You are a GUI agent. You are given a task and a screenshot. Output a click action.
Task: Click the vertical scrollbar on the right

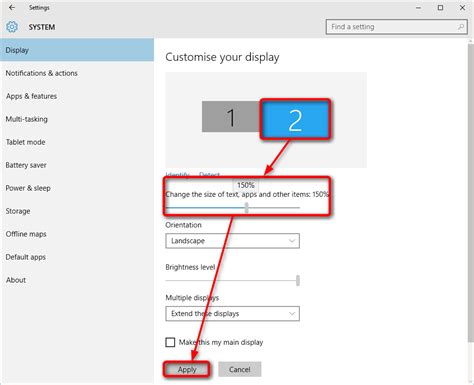pos(471,193)
